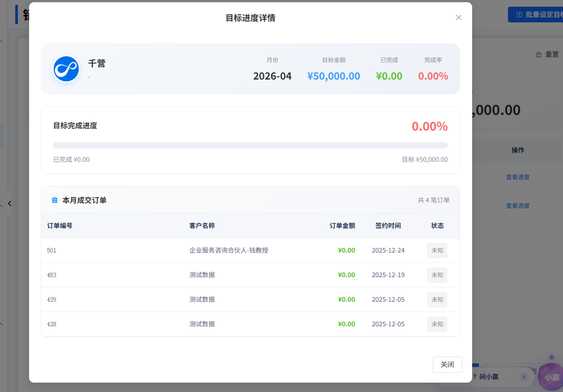Click the 订单编号 column header
The height and width of the screenshot is (392, 563).
(60, 226)
